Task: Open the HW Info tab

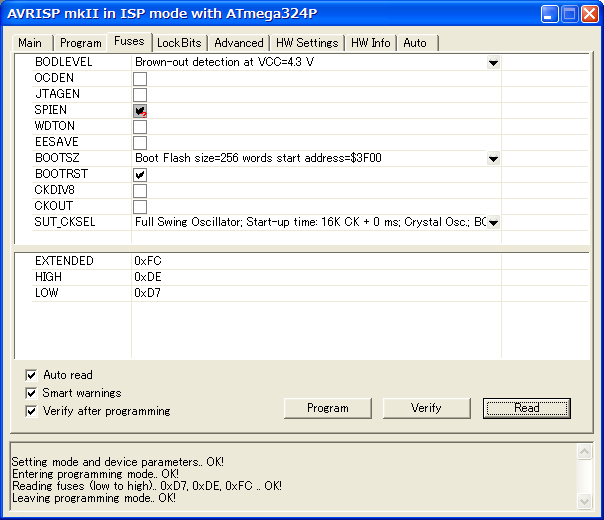Action: (x=371, y=43)
